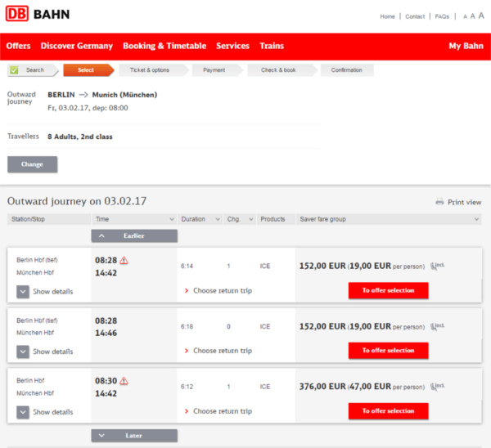Screen dimensions: 491x448
Task: Click the Payment step
Action: tap(216, 70)
